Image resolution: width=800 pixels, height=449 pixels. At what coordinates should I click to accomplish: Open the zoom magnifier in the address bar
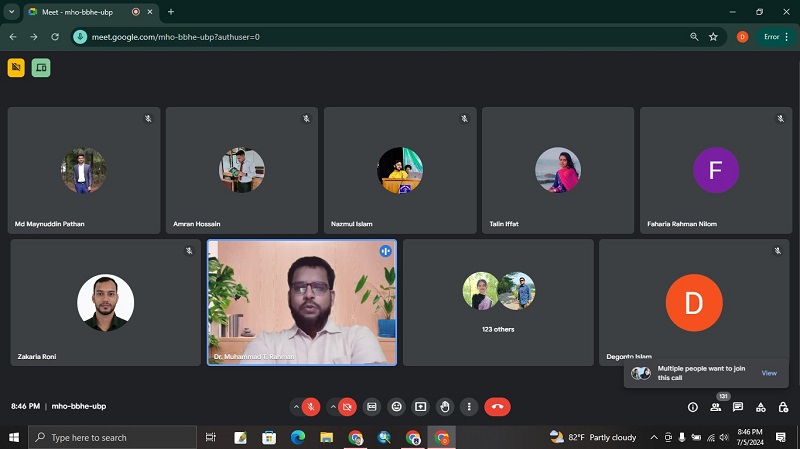(x=694, y=37)
